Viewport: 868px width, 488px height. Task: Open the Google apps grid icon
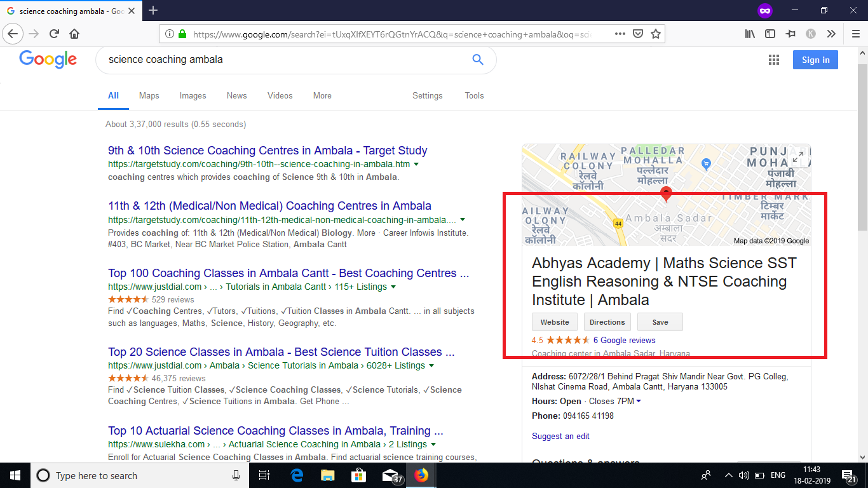[773, 60]
